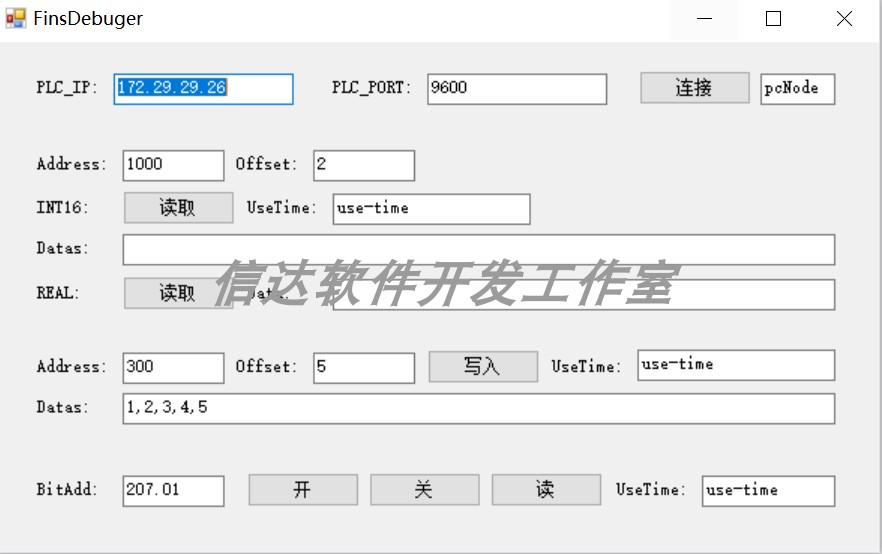
Task: Maximize the FinsDebuger window
Action: point(773,19)
